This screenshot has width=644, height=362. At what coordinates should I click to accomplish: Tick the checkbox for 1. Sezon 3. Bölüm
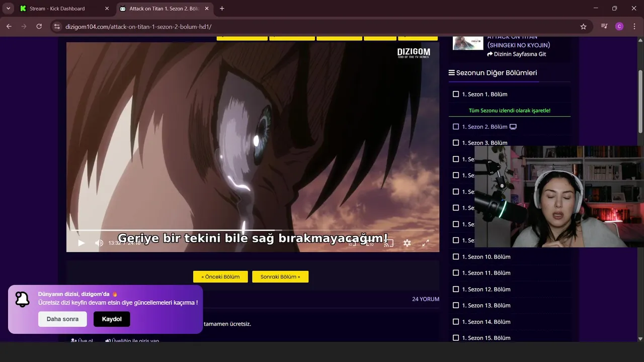tap(456, 143)
